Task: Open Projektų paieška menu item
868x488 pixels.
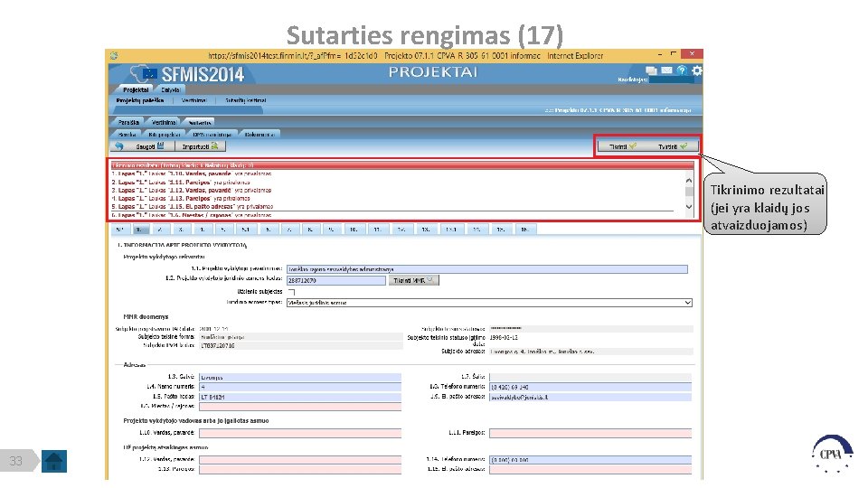Action: (x=140, y=100)
